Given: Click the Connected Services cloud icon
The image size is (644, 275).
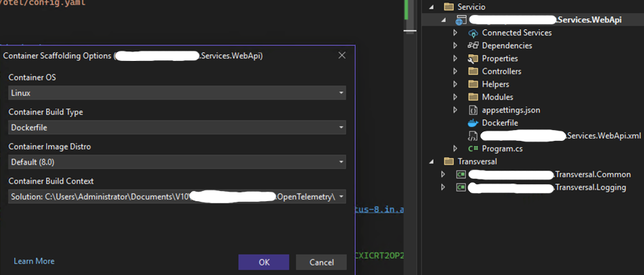Looking at the screenshot, I should click(x=473, y=33).
